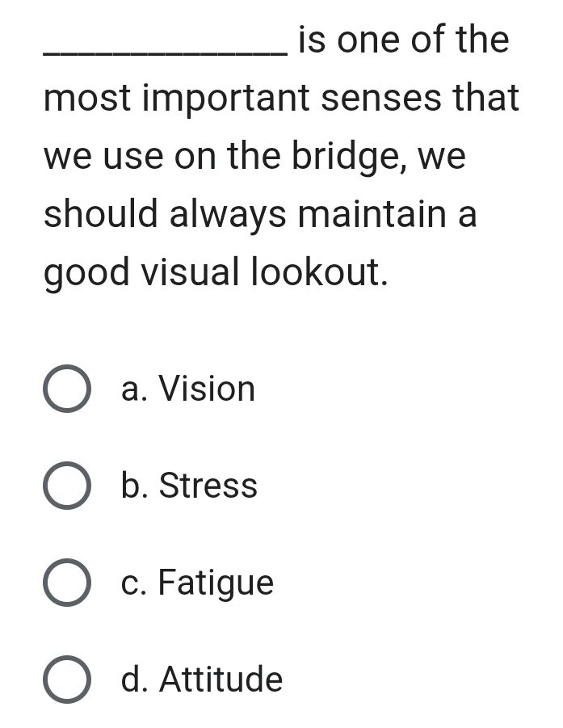
Task: Click the answer label text 'd. Attitude'
Action: pos(200,679)
